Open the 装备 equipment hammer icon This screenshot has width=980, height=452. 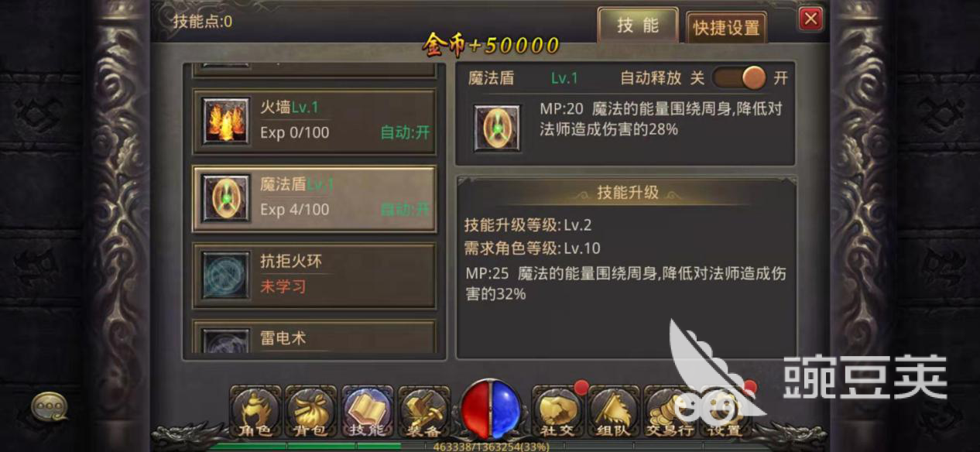coord(423,412)
